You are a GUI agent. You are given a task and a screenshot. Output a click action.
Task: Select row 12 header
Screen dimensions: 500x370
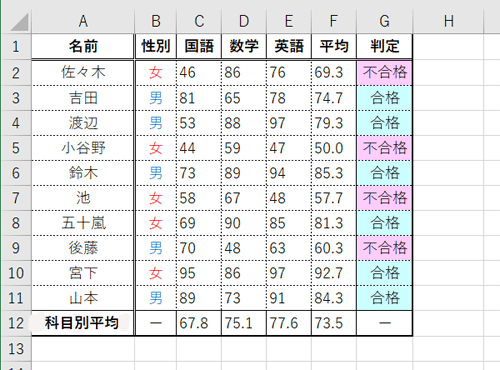(x=16, y=323)
